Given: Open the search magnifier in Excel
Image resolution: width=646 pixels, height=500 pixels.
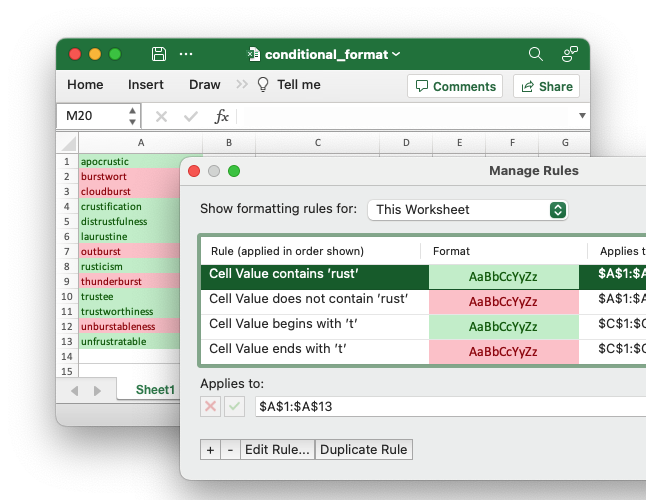Looking at the screenshot, I should (x=536, y=54).
